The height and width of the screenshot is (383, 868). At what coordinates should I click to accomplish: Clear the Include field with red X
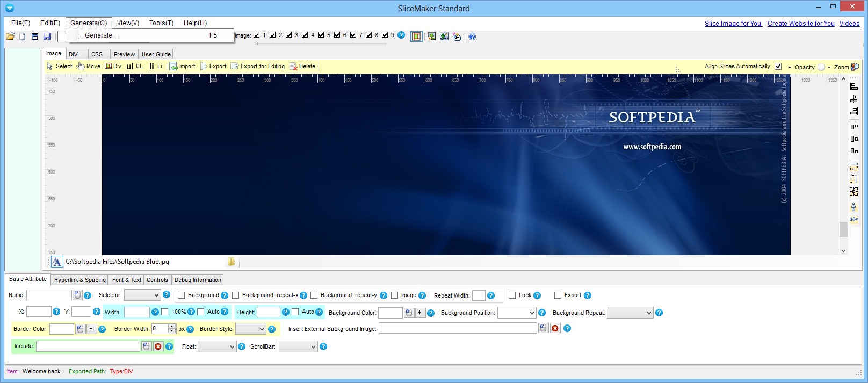(158, 346)
